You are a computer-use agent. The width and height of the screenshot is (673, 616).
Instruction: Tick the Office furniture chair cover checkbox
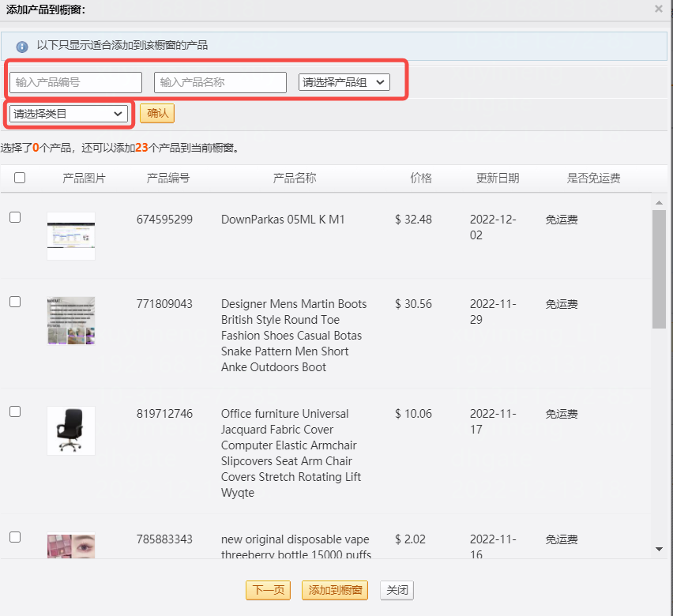pos(15,411)
